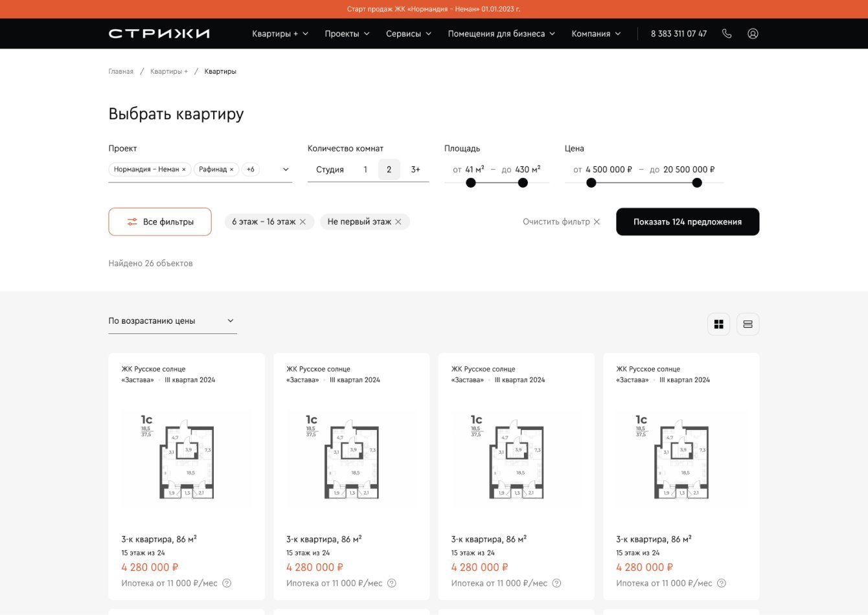Select 1 room count option
Image resolution: width=868 pixels, height=615 pixels.
365,170
